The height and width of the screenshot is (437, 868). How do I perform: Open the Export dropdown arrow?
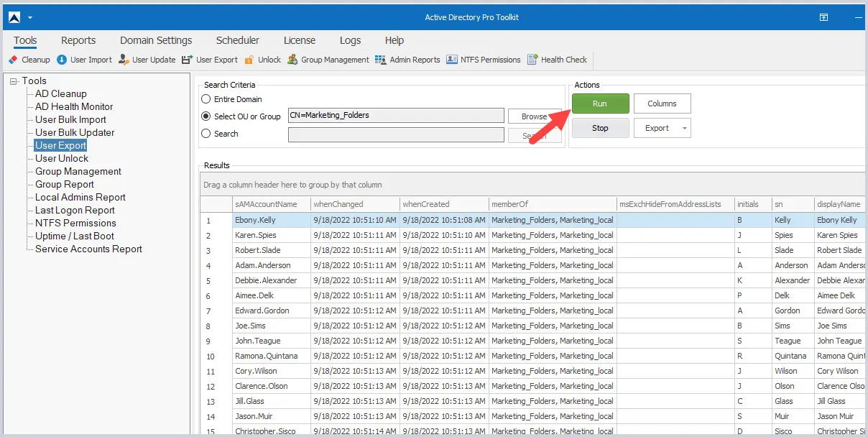click(x=684, y=129)
